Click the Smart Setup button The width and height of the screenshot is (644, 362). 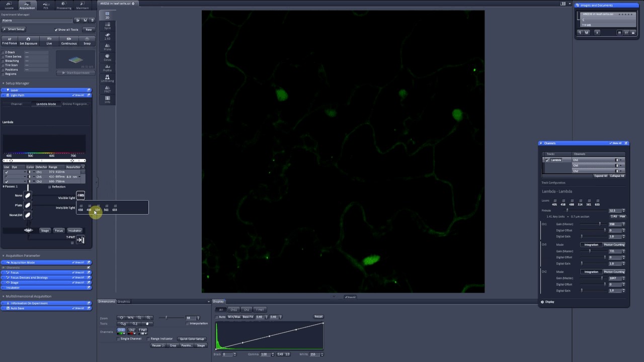[x=14, y=29]
